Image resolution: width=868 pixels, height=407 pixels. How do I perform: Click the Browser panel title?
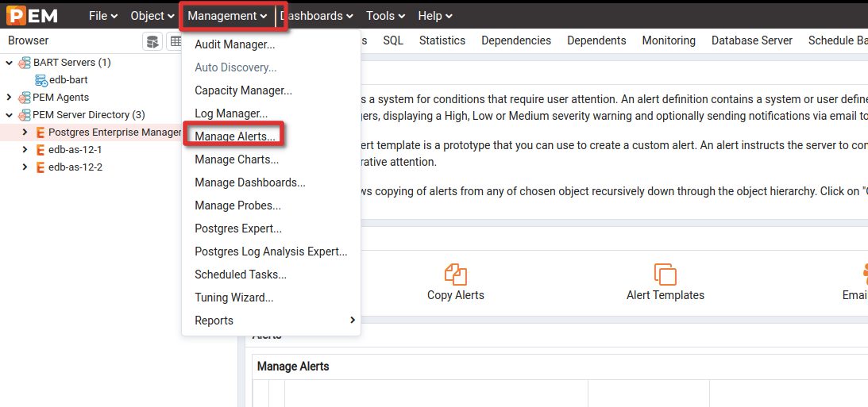29,40
